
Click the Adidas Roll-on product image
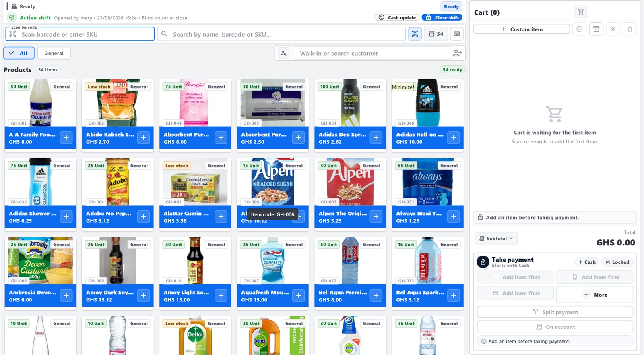pos(428,103)
